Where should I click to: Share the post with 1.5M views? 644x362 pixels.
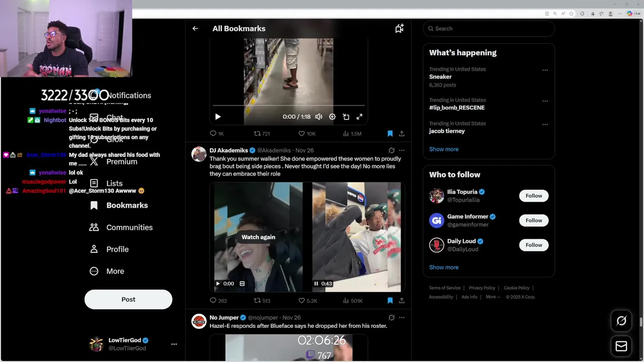pos(401,134)
